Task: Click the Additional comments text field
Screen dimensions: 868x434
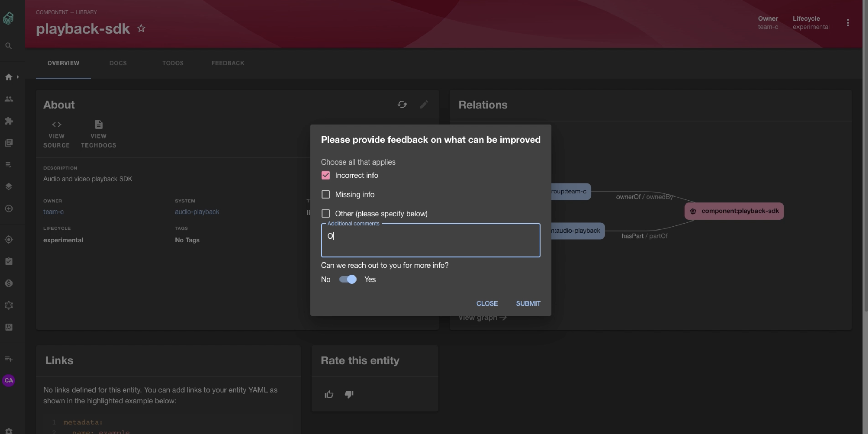Action: [x=430, y=240]
